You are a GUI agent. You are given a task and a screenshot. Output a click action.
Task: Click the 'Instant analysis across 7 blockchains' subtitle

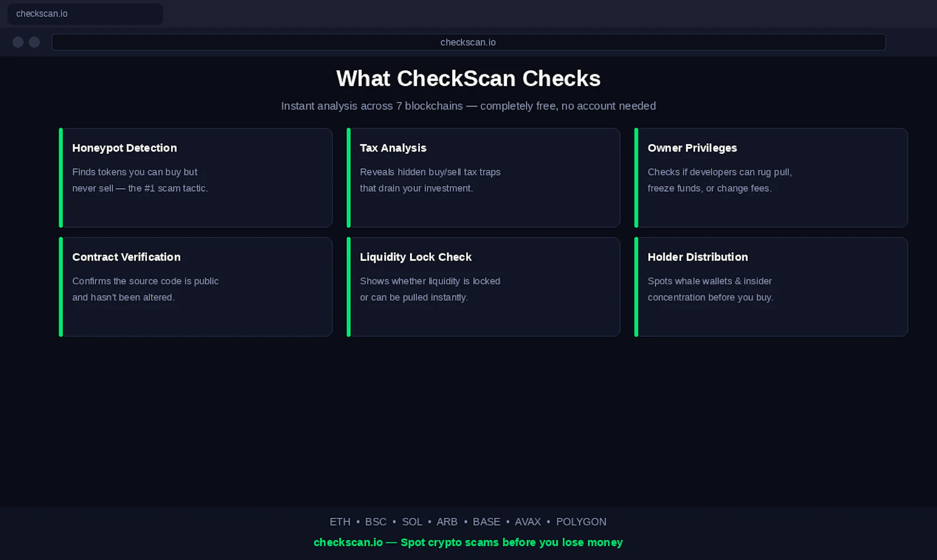(468, 106)
